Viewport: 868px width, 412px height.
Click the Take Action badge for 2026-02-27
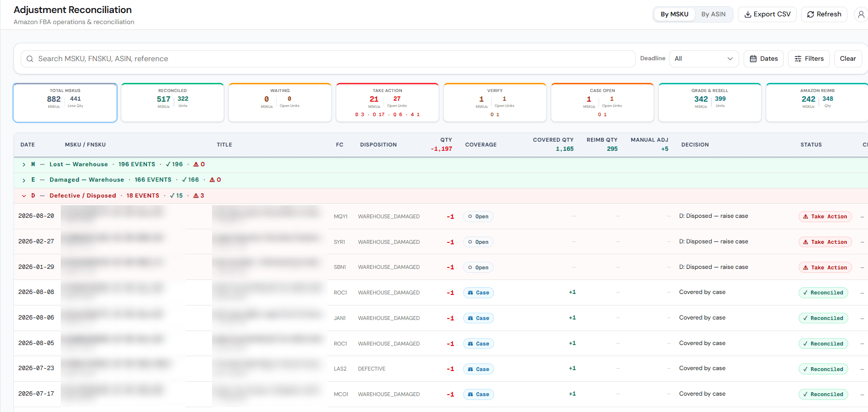pos(825,242)
